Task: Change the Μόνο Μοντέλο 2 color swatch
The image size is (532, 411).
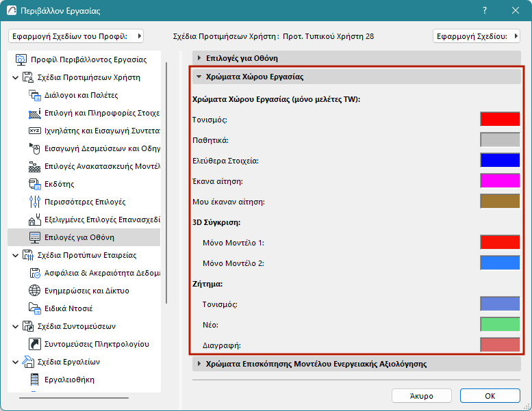Action: click(500, 263)
